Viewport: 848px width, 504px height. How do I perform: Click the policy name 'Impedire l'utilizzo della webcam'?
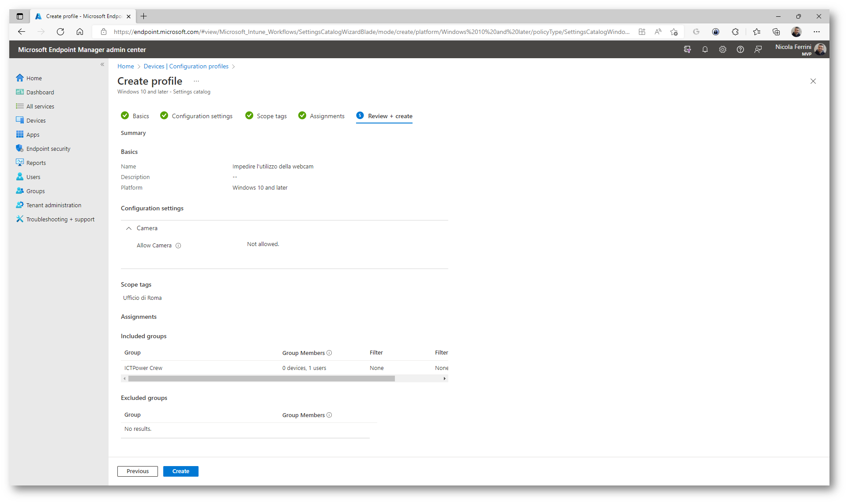[273, 167]
